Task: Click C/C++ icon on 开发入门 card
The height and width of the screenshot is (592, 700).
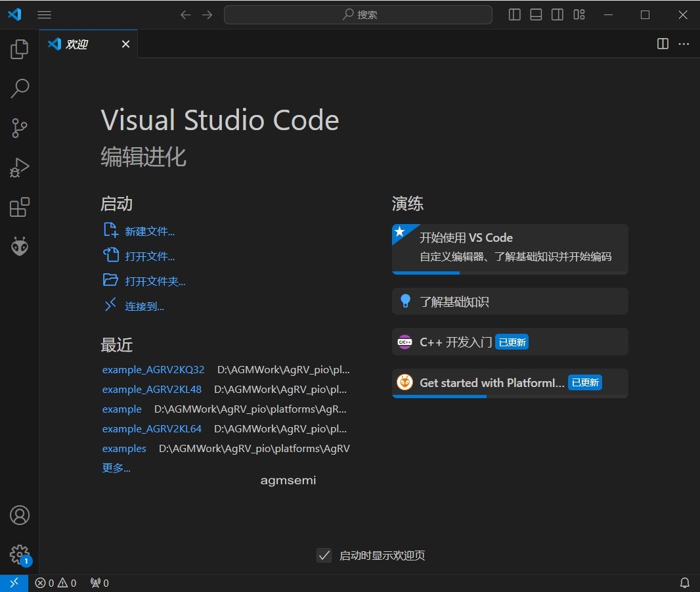Action: pos(405,342)
